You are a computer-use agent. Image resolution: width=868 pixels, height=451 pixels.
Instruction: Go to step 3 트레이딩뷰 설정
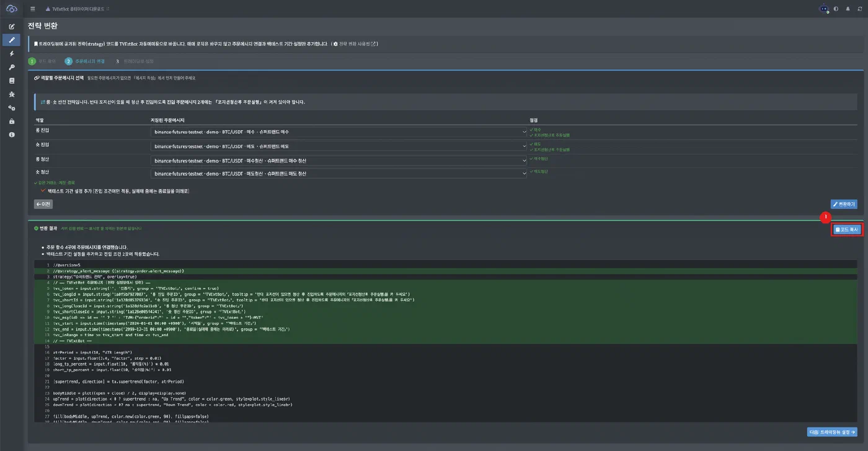[133, 61]
